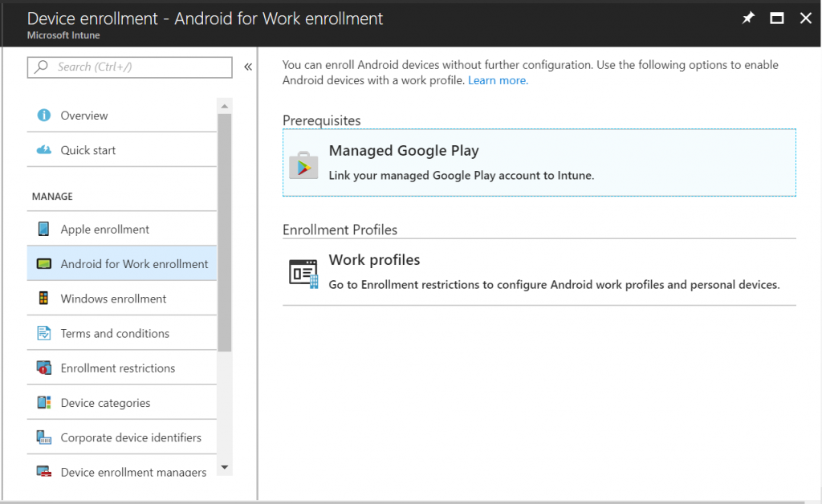
Task: Focus the Search (Ctrl+/) field
Action: (x=129, y=67)
